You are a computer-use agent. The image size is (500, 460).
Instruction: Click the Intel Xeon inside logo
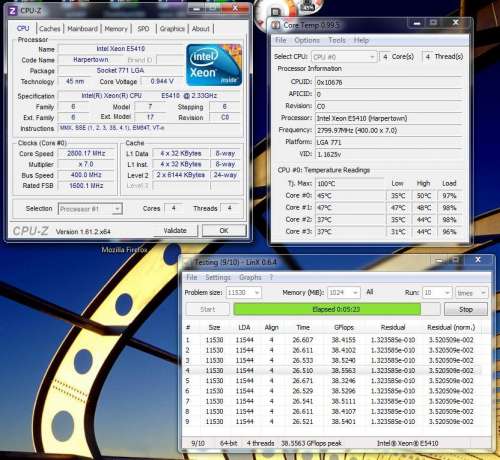[x=214, y=65]
